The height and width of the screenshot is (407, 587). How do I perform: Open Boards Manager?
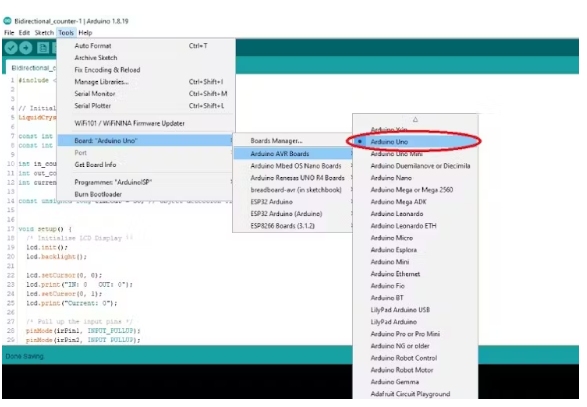[x=293, y=141]
